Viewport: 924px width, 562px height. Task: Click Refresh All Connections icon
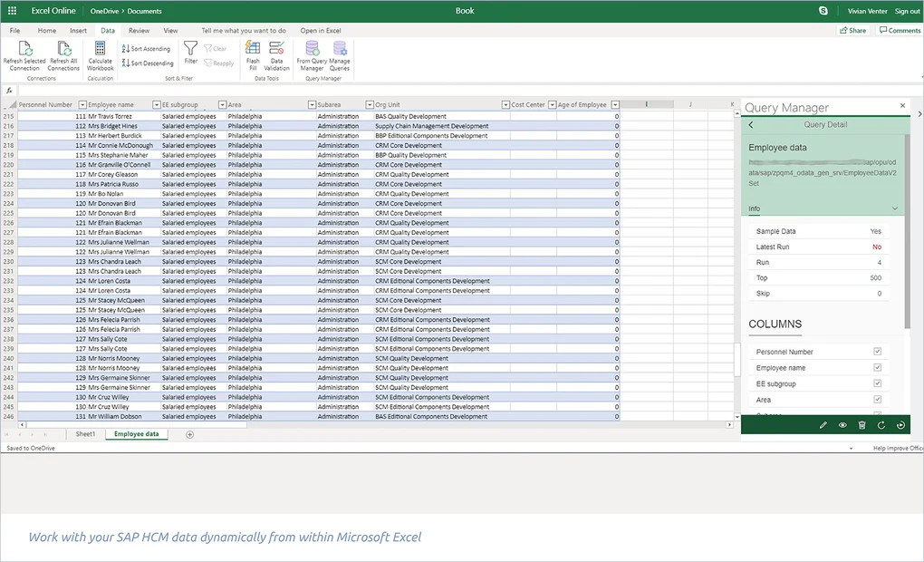coord(63,50)
